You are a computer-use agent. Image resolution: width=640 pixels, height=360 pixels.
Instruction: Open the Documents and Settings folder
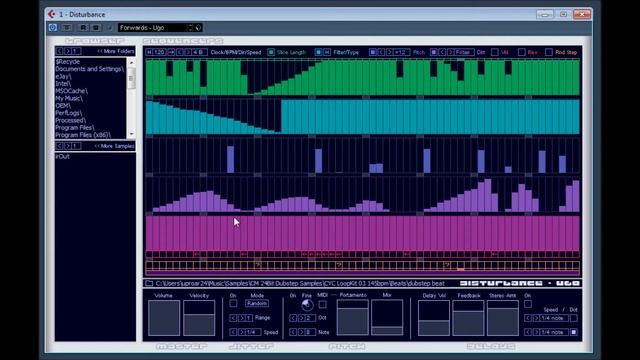(x=89, y=69)
